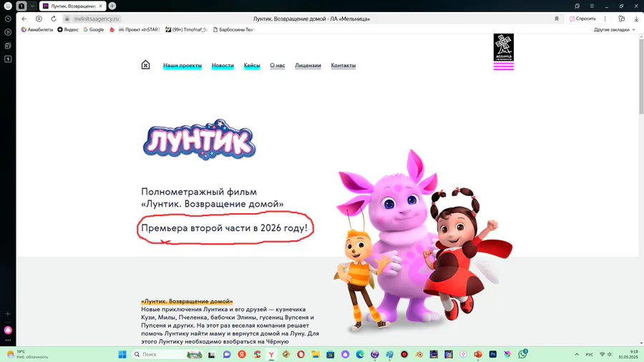Go to site home via house icon
The height and width of the screenshot is (362, 644).
pyautogui.click(x=145, y=65)
